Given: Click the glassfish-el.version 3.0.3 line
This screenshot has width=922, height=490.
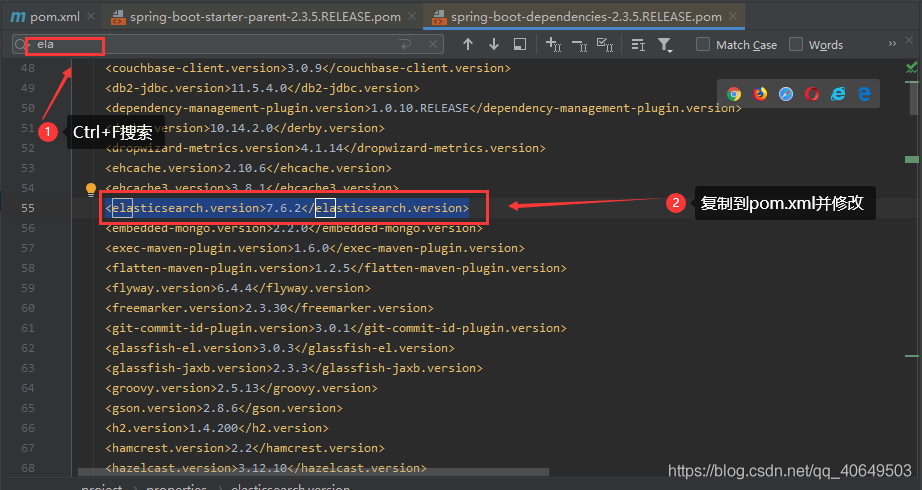Looking at the screenshot, I should tap(280, 348).
